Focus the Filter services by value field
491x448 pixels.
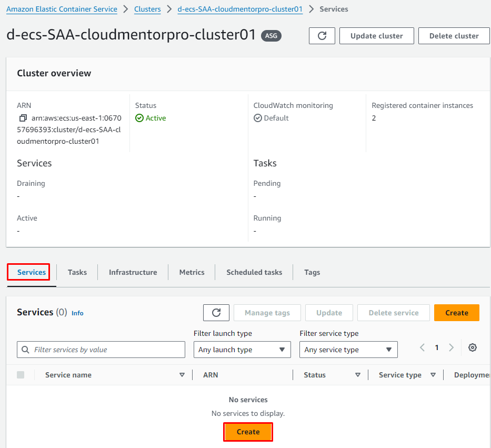point(101,350)
